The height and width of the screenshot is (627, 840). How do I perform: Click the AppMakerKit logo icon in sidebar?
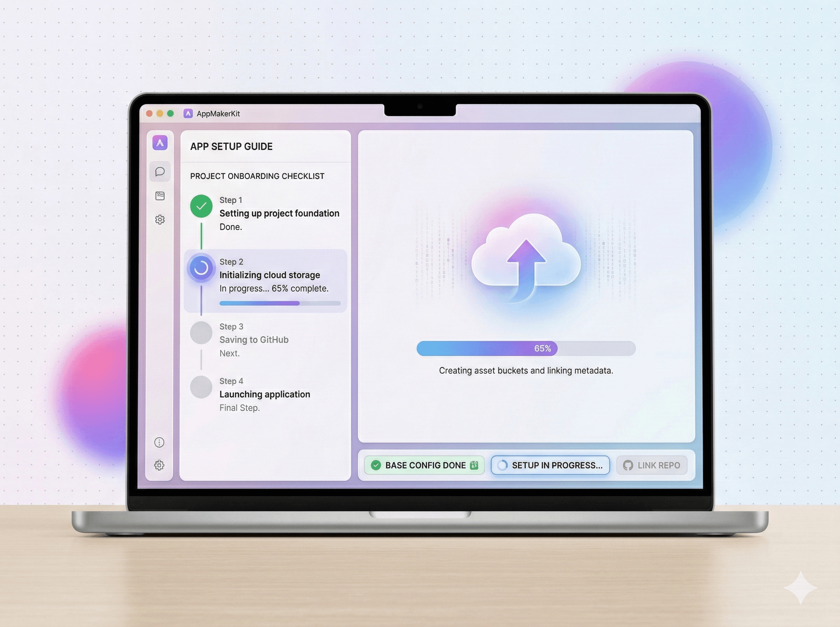(160, 143)
